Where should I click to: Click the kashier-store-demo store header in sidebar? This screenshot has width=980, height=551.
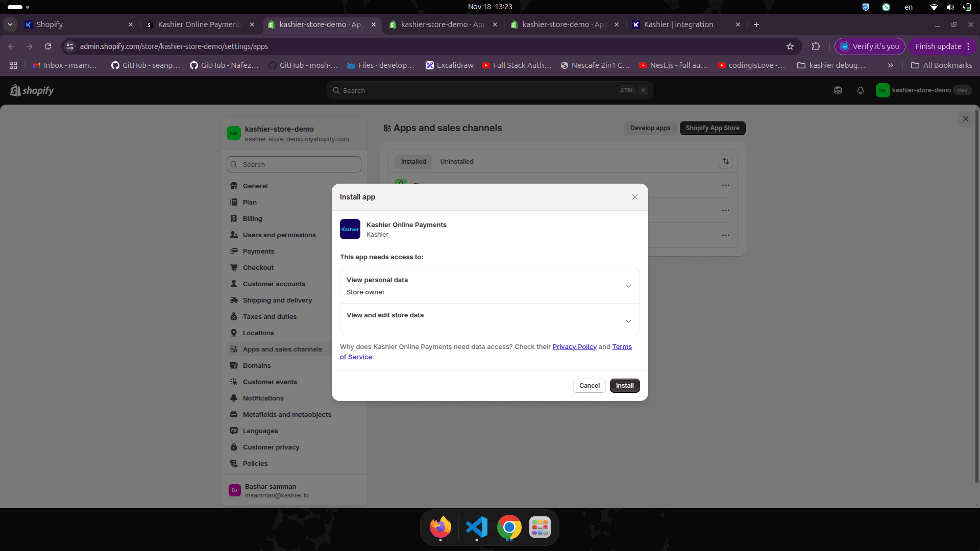tap(294, 134)
